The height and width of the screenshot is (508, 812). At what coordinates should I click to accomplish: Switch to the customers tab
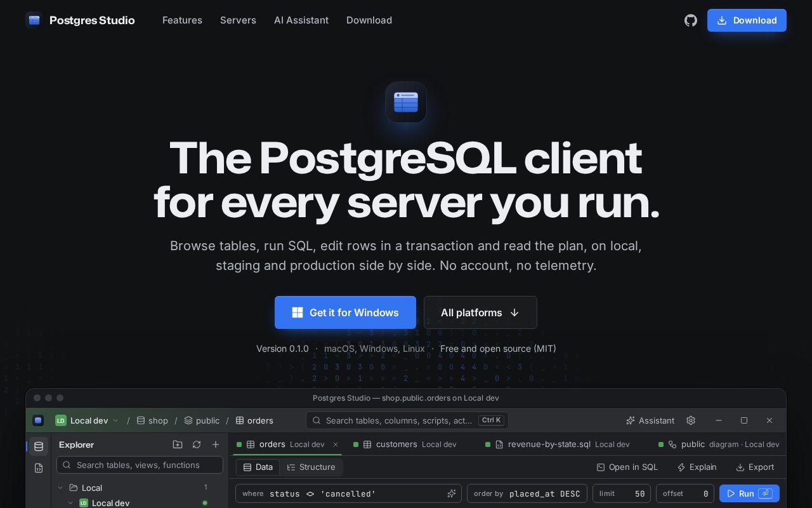(x=405, y=444)
